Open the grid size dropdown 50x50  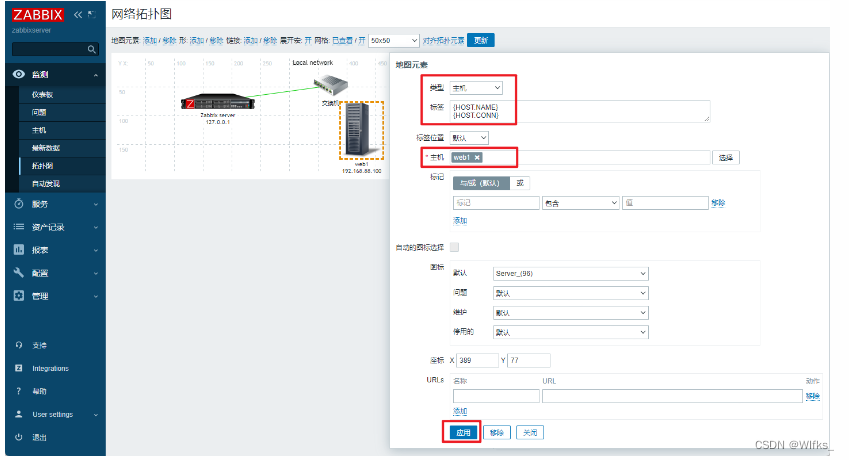pos(394,41)
